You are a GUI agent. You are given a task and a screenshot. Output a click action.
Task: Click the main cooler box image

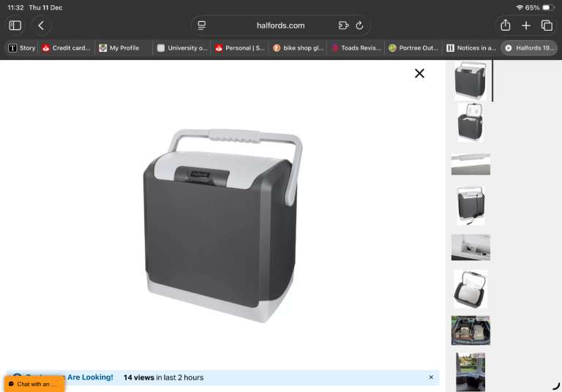pos(223,226)
